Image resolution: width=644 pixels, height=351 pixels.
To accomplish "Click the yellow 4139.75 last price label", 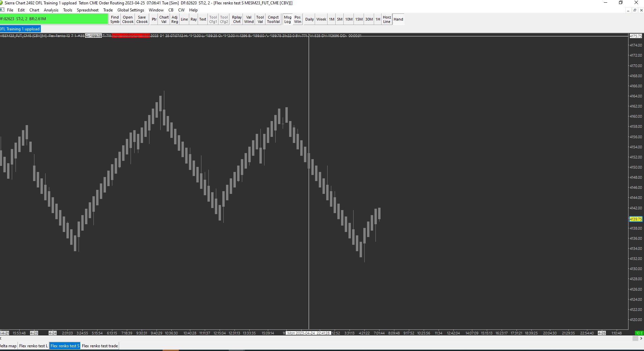I will [x=636, y=219].
